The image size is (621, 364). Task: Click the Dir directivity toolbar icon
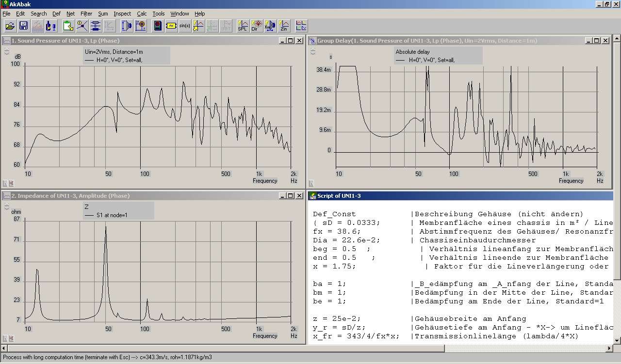[256, 26]
